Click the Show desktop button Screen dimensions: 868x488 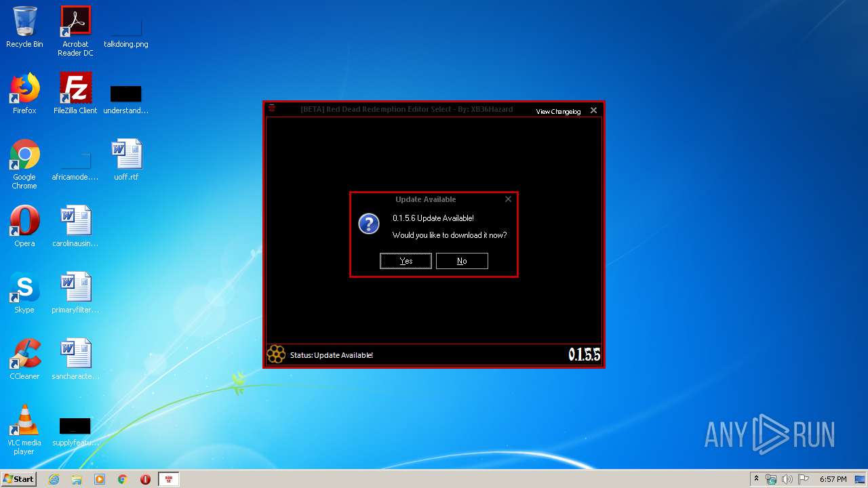(861, 479)
